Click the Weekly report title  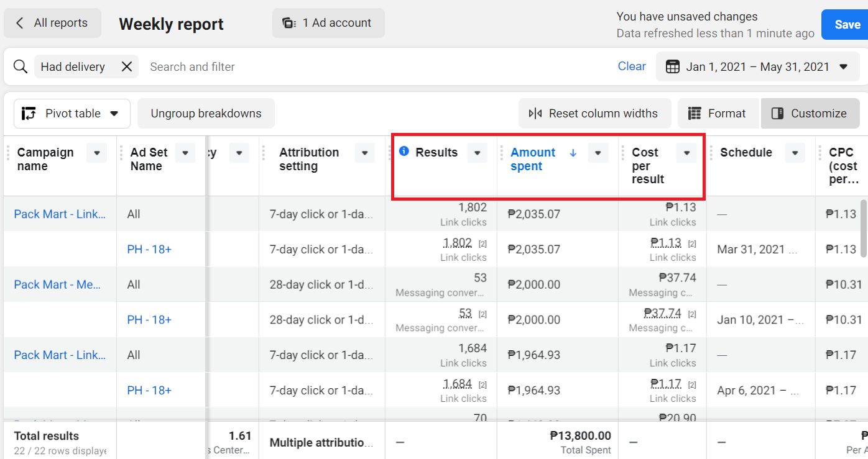[x=172, y=24]
